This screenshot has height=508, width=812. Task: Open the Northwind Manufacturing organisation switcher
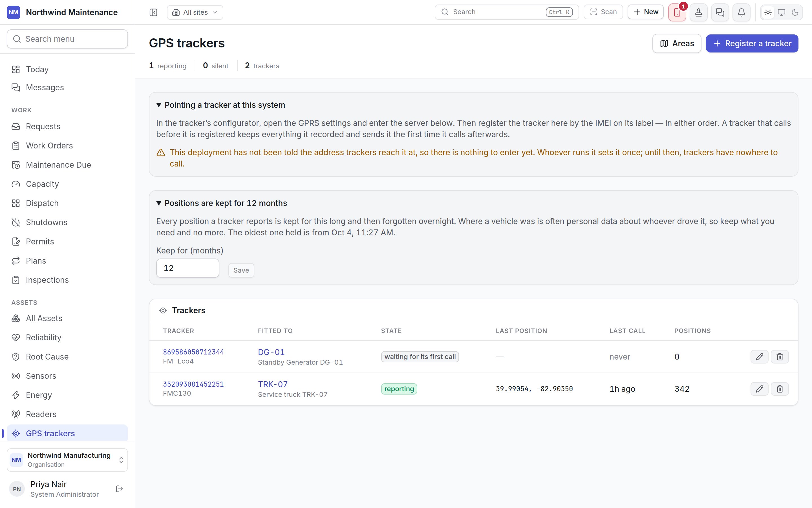(67, 460)
